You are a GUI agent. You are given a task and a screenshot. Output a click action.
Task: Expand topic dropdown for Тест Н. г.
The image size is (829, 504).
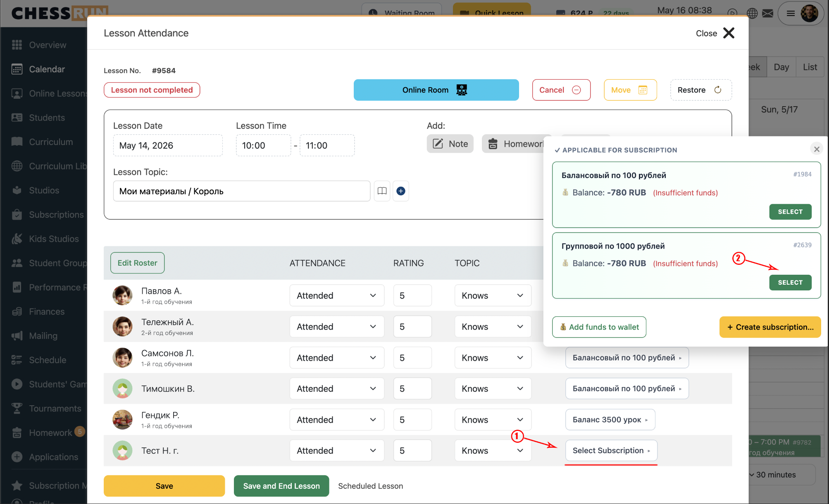pos(493,451)
